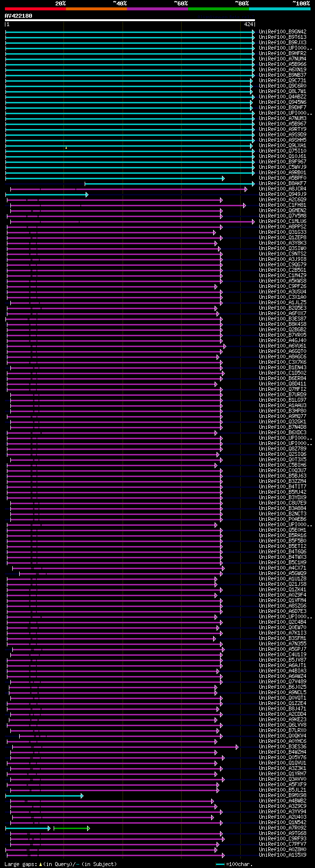Select hit label UniRef100_B9NB37

[x=283, y=75]
